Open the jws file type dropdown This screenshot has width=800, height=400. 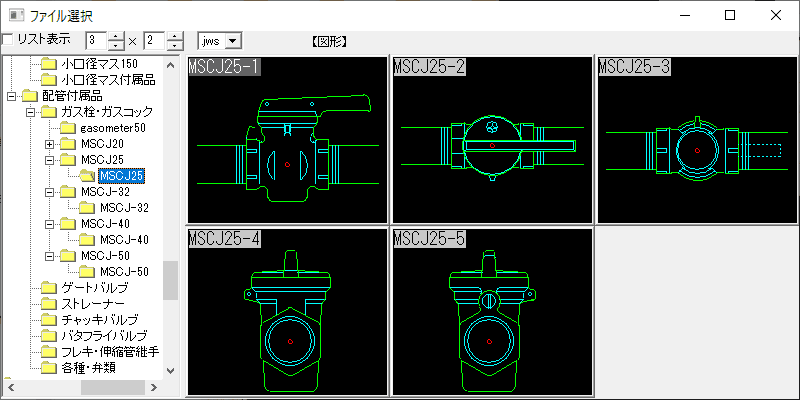[x=233, y=41]
